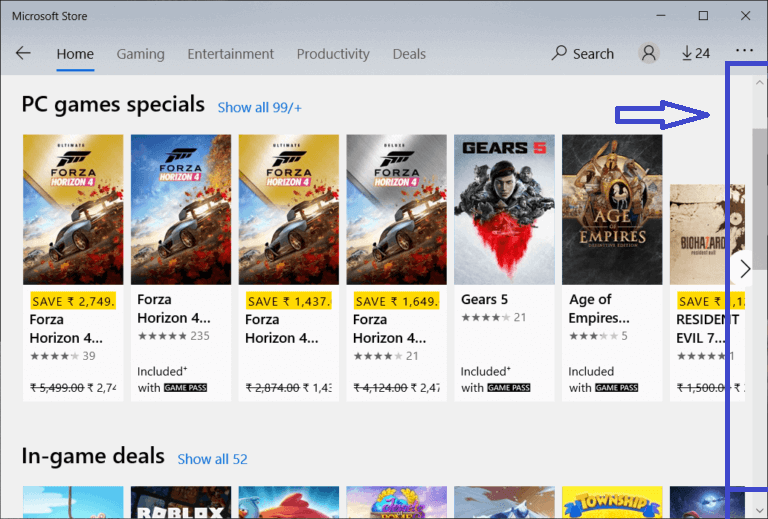Open the Township in-game deal thumbnail
Image resolution: width=768 pixels, height=519 pixels.
[x=612, y=502]
